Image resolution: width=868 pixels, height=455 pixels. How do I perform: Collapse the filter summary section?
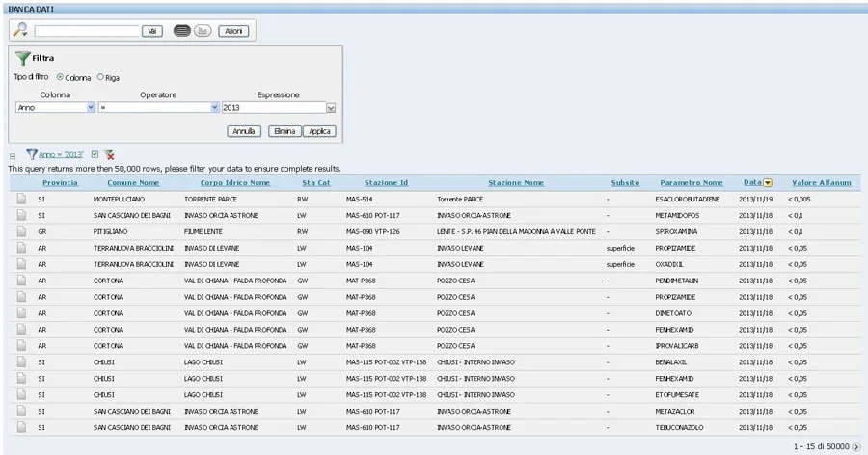(x=13, y=155)
